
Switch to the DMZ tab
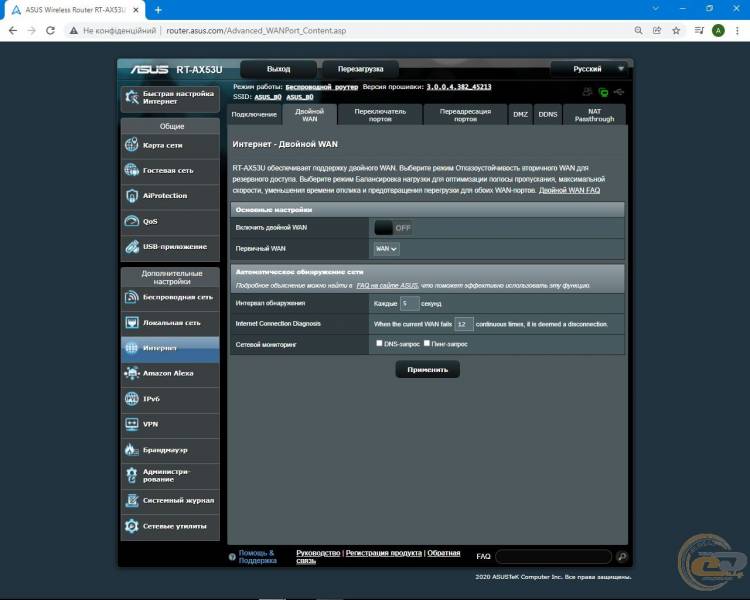coord(520,114)
